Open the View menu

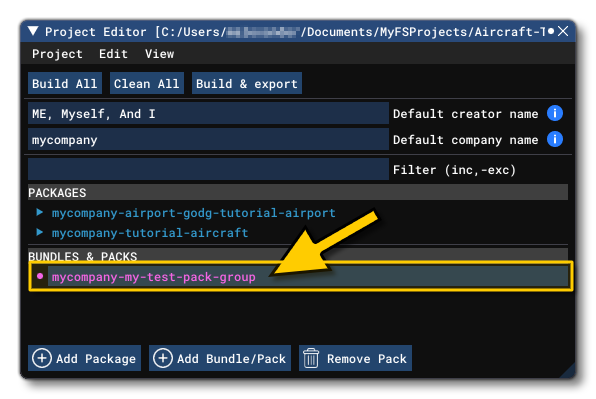[159, 54]
